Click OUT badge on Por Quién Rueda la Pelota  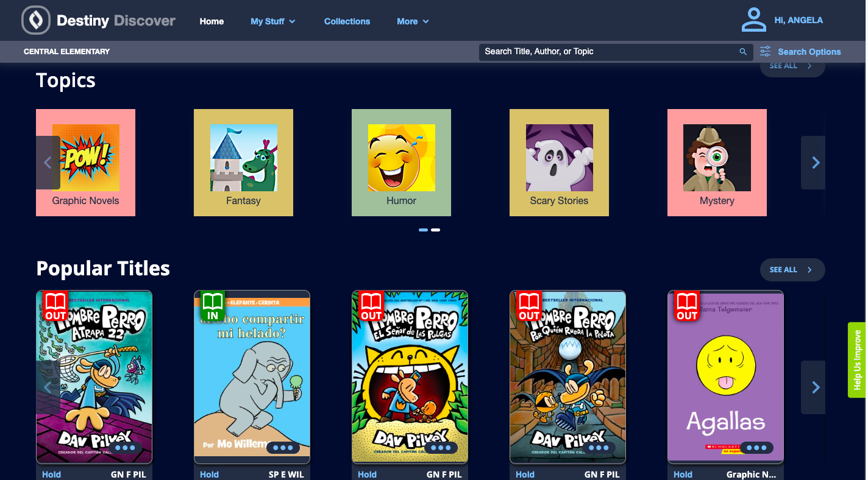point(528,306)
